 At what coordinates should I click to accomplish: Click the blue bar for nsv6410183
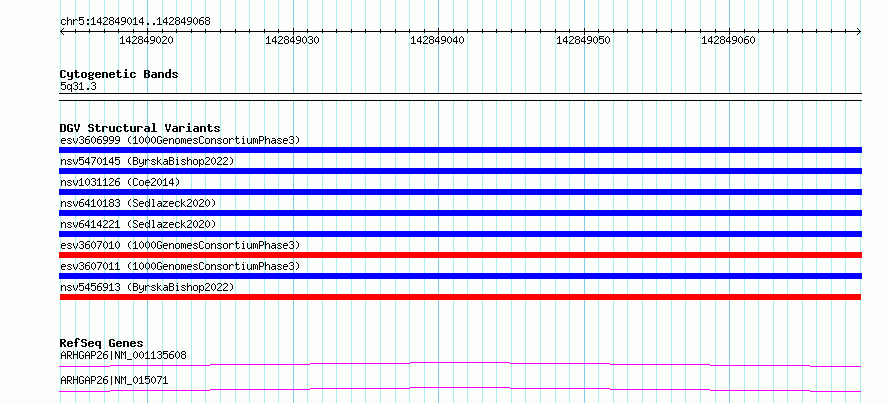[x=460, y=213]
